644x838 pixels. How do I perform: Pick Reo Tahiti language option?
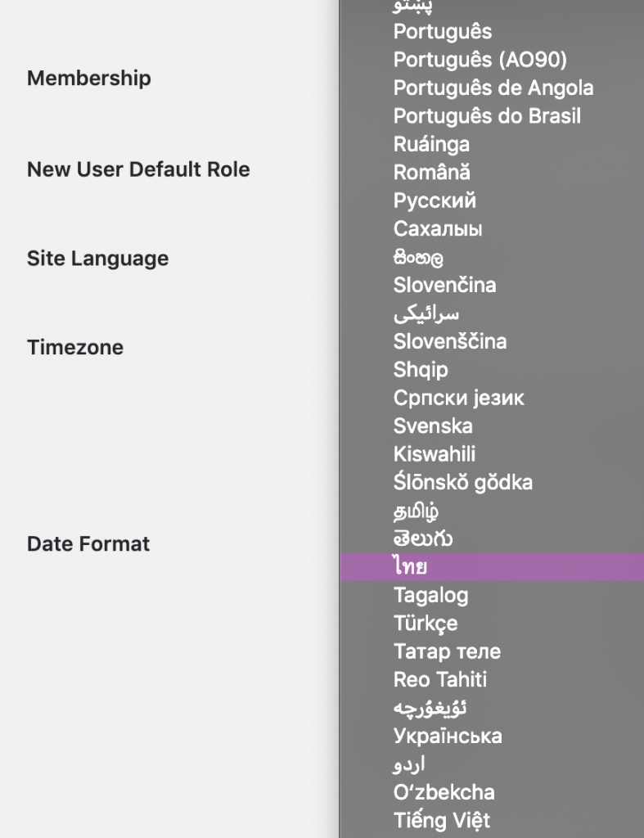(x=492, y=680)
